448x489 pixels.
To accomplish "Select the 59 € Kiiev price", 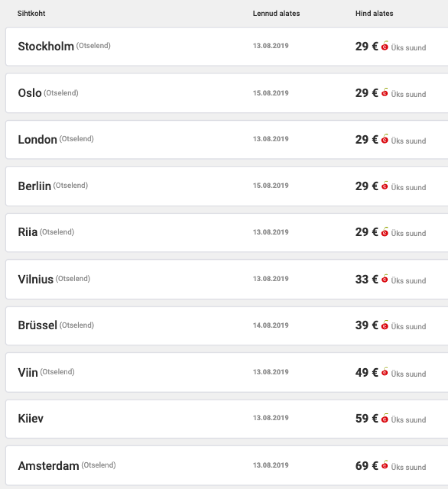I will click(x=367, y=419).
